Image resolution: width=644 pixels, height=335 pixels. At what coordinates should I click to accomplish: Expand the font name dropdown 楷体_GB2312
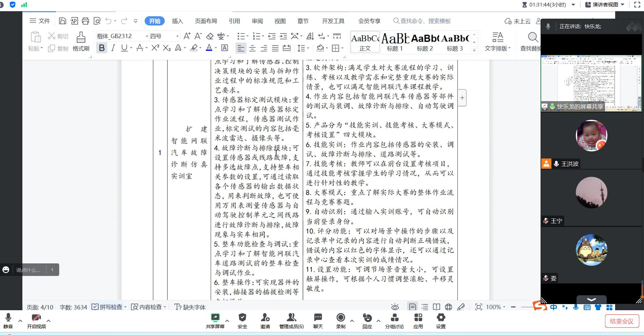(147, 36)
